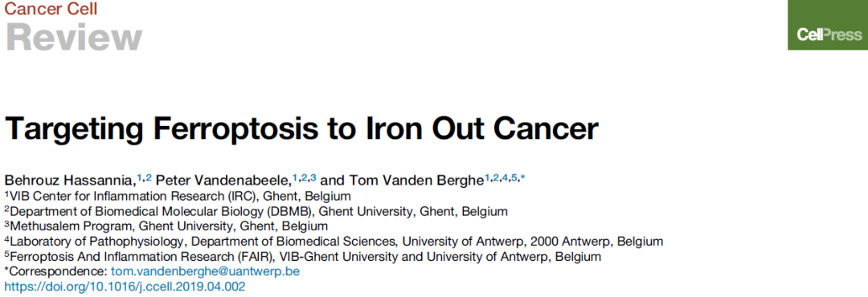
Task: Click the Ferroptosis And Inflammation Research line
Action: tap(302, 257)
